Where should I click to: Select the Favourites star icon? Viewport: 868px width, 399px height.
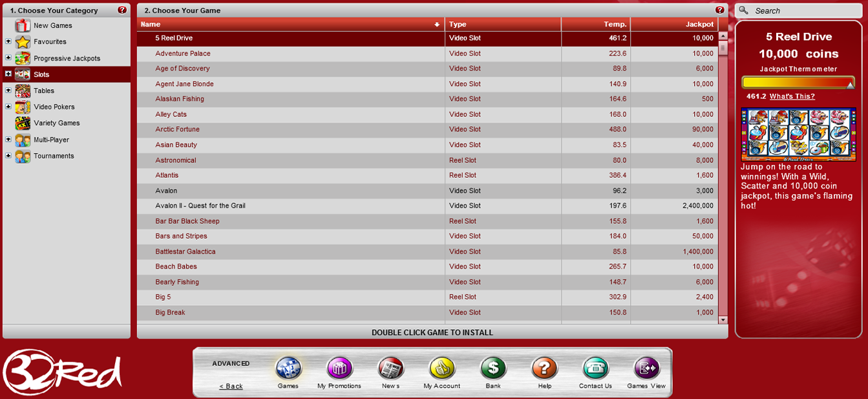point(23,42)
